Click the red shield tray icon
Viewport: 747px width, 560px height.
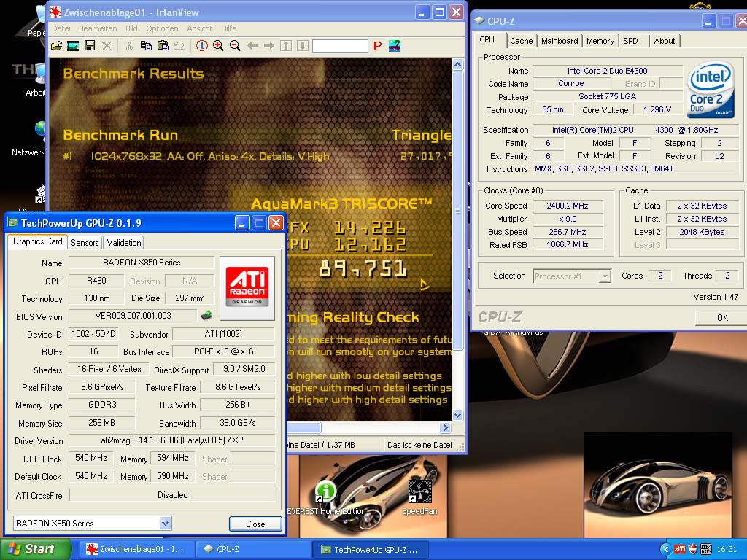click(692, 549)
